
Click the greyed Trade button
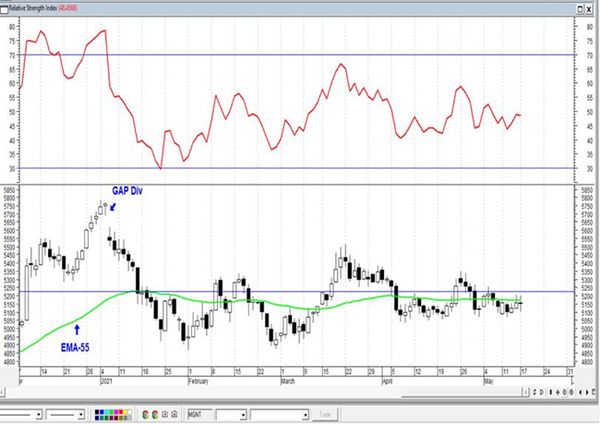(x=324, y=414)
